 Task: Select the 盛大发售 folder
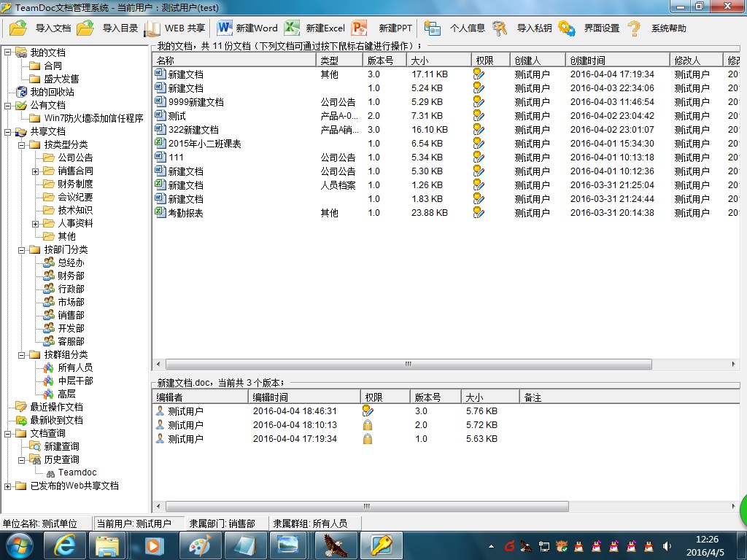pyautogui.click(x=61, y=79)
